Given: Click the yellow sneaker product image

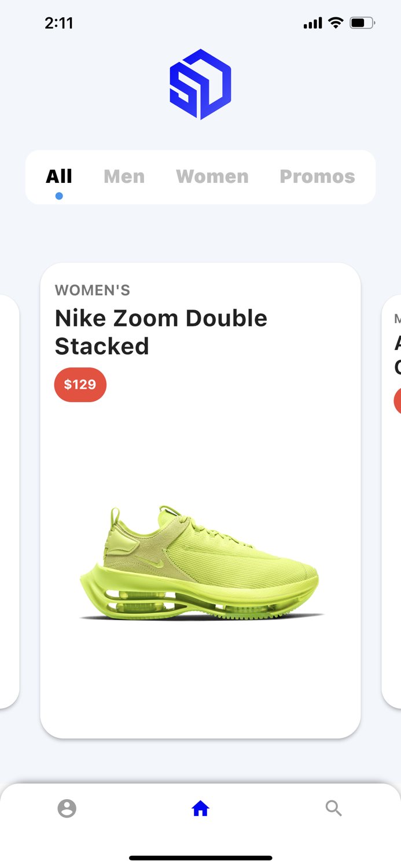Looking at the screenshot, I should click(200, 558).
